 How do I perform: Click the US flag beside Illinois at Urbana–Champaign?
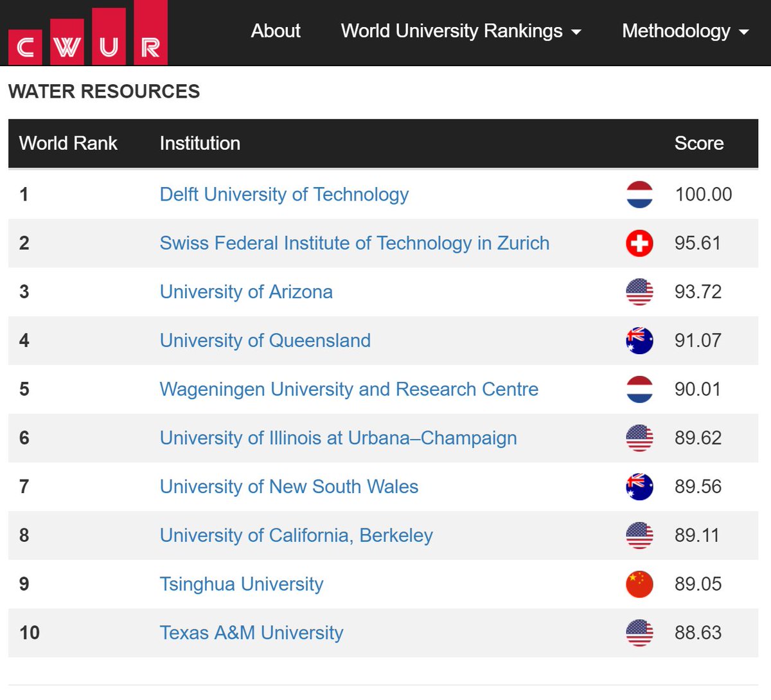pyautogui.click(x=639, y=438)
